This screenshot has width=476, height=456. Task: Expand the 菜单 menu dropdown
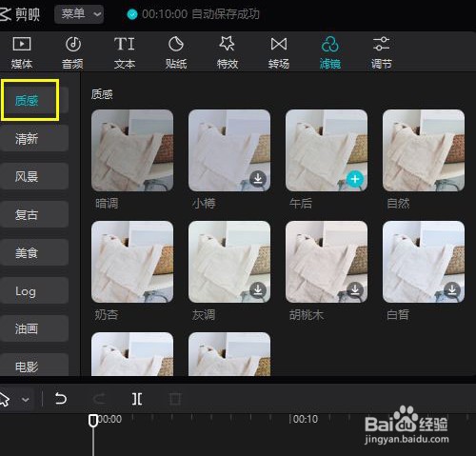tap(79, 14)
